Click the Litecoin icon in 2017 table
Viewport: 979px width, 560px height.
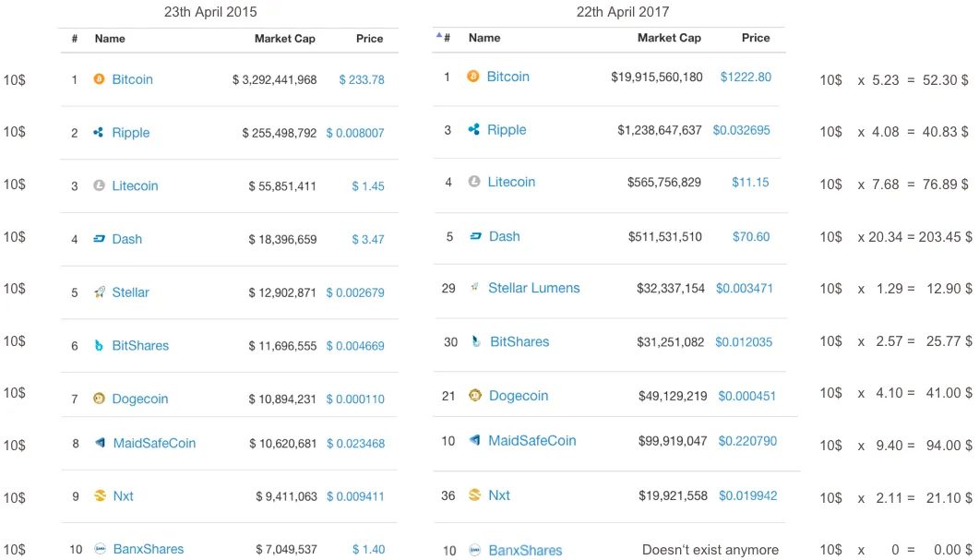[x=474, y=181]
